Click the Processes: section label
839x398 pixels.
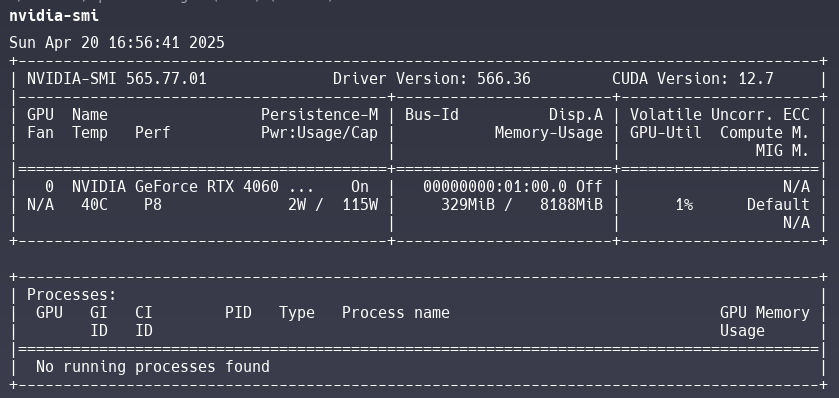(x=72, y=295)
